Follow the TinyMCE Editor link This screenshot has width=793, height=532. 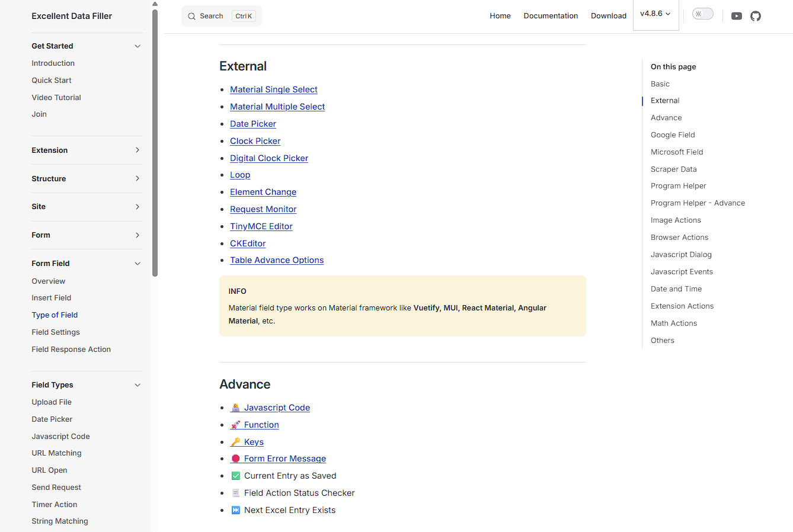click(x=261, y=226)
